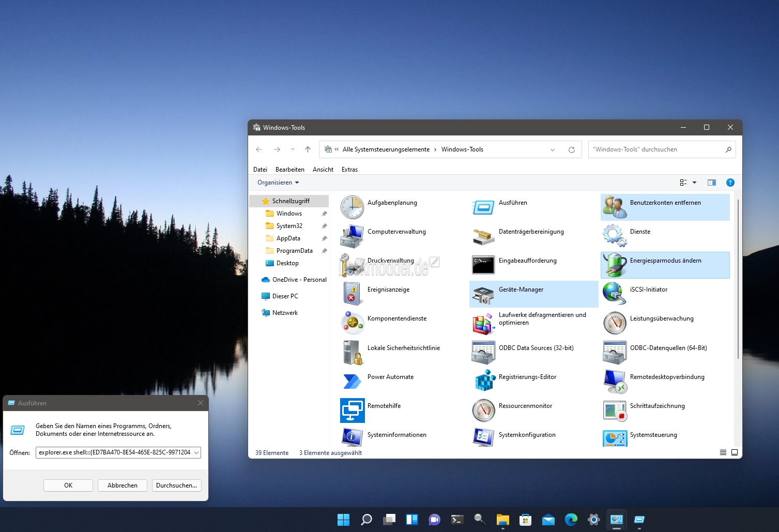Image resolution: width=779 pixels, height=532 pixels.
Task: Toggle the preview pane button
Action: coord(712,183)
